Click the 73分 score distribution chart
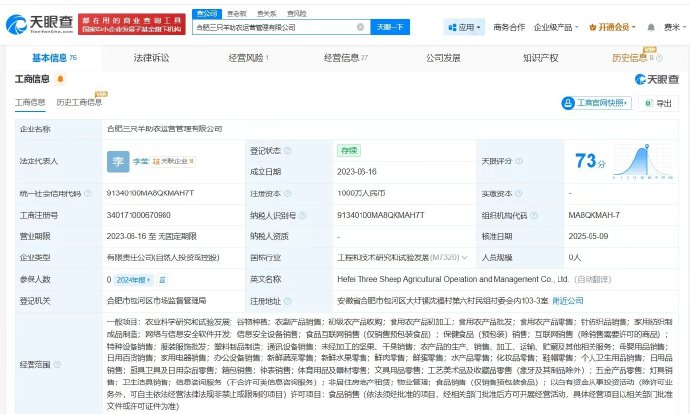The height and width of the screenshot is (414, 690). 643,161
